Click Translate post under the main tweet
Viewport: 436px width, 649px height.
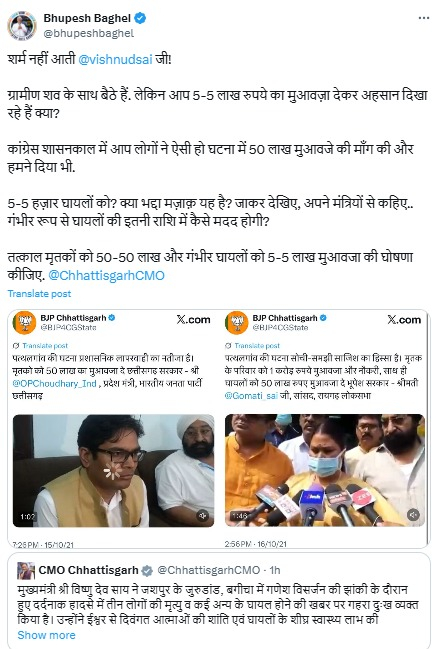click(x=39, y=293)
